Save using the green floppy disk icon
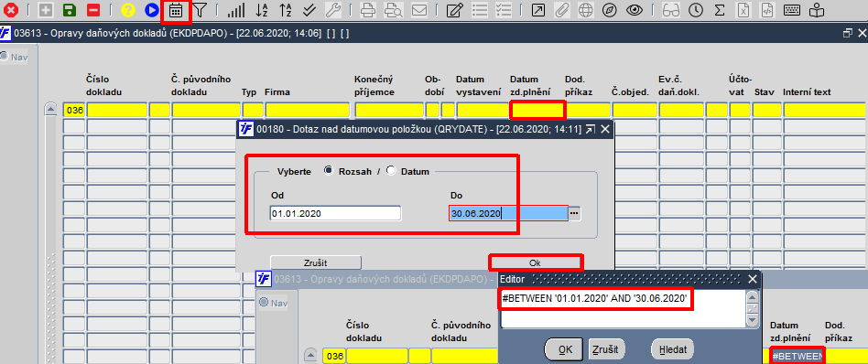 69,10
